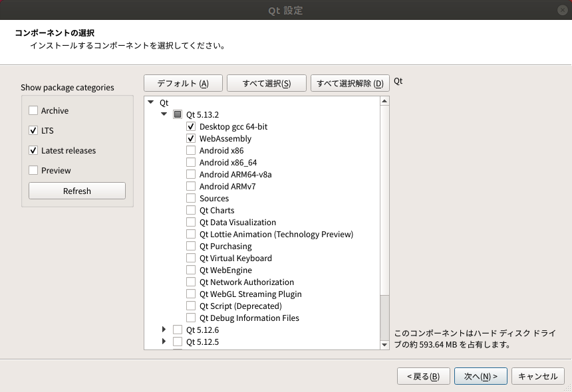Check the Qt Charts component
This screenshot has height=392, width=572.
pyautogui.click(x=191, y=210)
